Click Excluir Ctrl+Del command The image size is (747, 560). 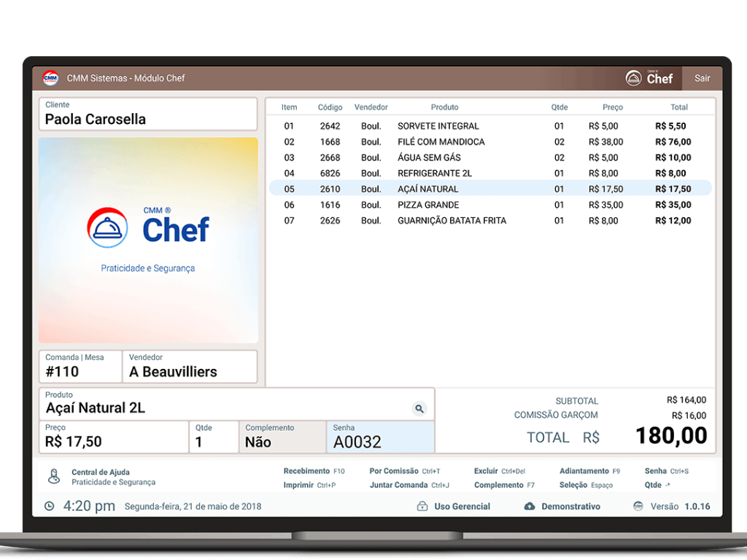(499, 471)
